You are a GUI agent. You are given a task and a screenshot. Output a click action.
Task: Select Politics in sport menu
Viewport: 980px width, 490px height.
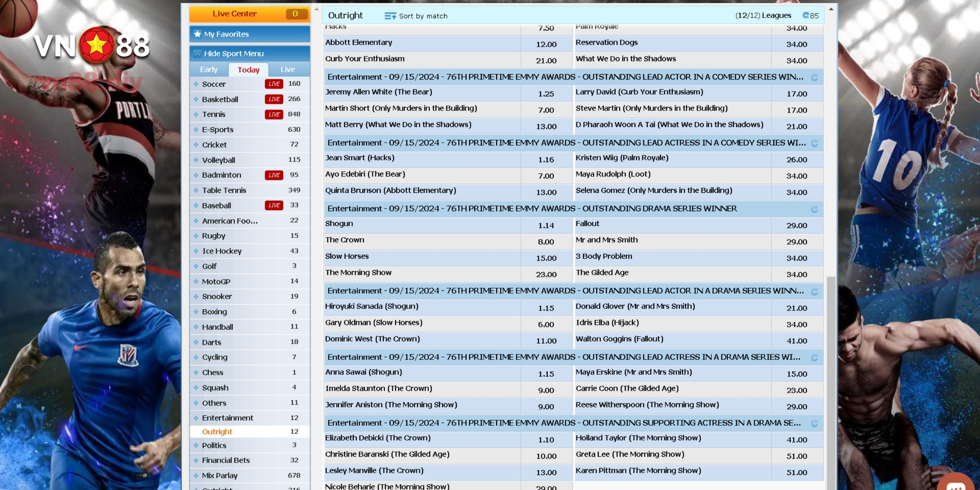(250, 445)
